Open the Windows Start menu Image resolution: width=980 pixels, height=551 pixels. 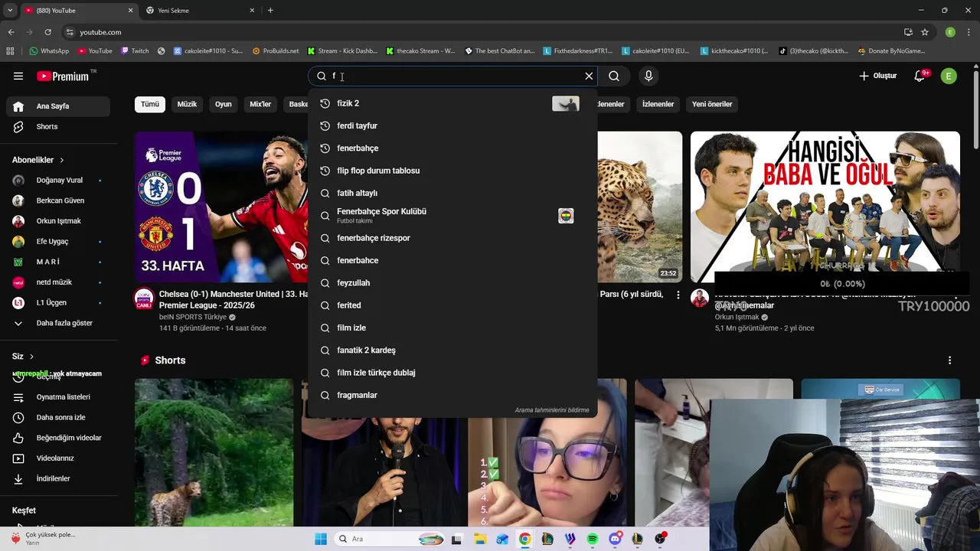coord(321,539)
